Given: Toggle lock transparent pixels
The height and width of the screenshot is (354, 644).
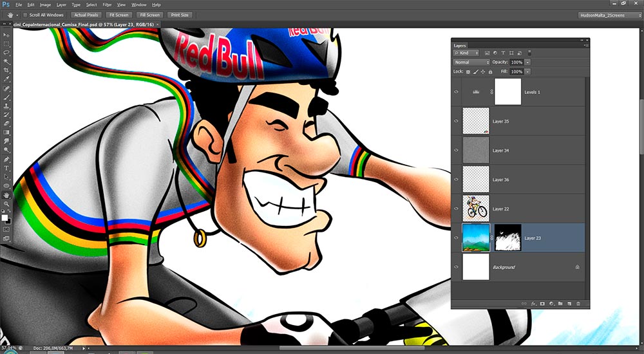Looking at the screenshot, I should 468,72.
